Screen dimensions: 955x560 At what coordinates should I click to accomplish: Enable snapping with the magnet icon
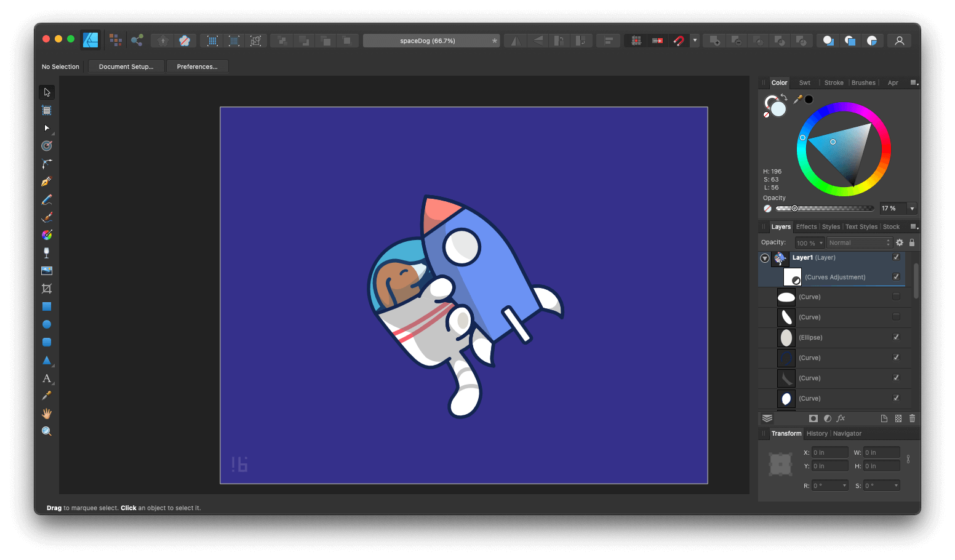click(679, 40)
